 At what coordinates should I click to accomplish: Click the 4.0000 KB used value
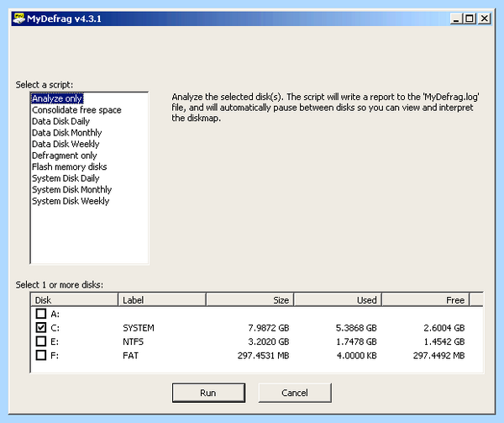[356, 356]
